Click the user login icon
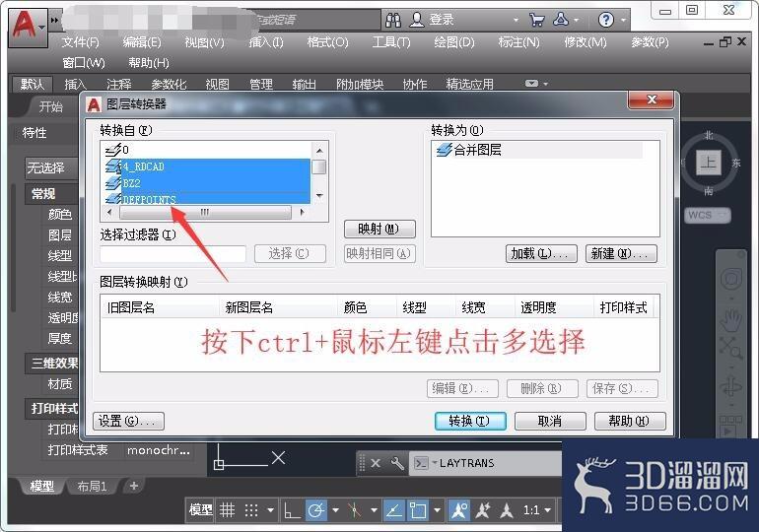This screenshot has width=759, height=532. (x=417, y=20)
